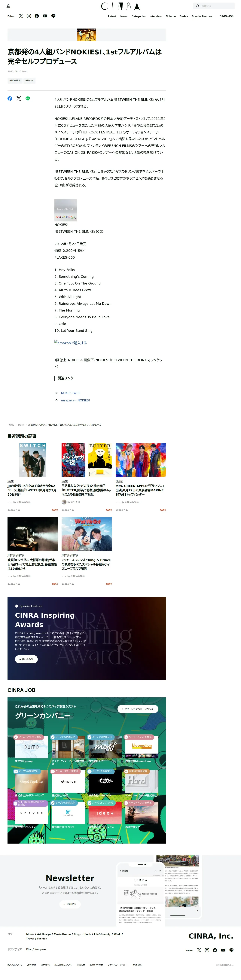The width and height of the screenshot is (241, 980).
Task: Open the NOKIES!WEB related link
Action: [x=70, y=393]
